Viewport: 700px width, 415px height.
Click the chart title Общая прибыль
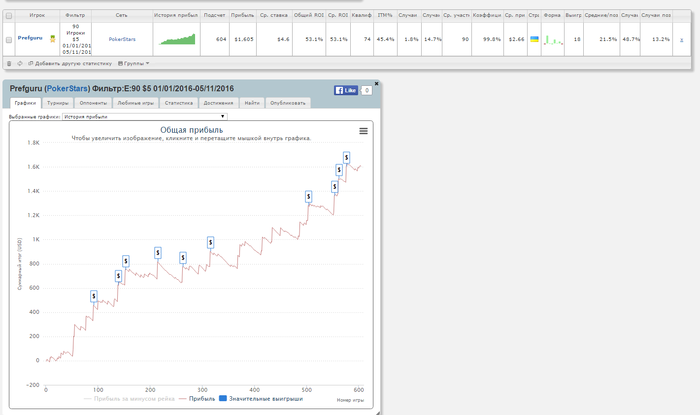click(192, 130)
